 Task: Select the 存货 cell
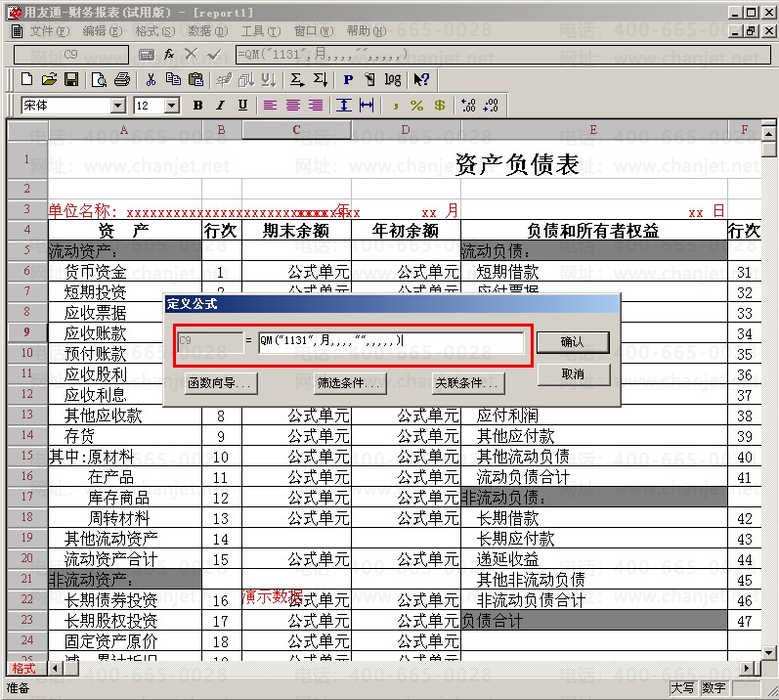[x=125, y=436]
